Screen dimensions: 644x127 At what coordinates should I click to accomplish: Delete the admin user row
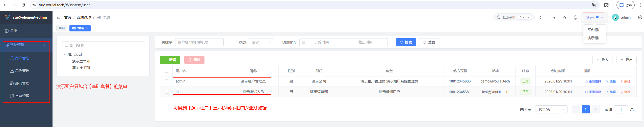[625, 82]
